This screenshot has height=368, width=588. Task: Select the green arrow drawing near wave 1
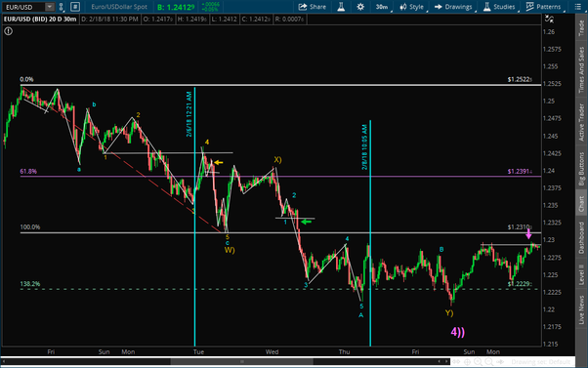pyautogui.click(x=307, y=222)
